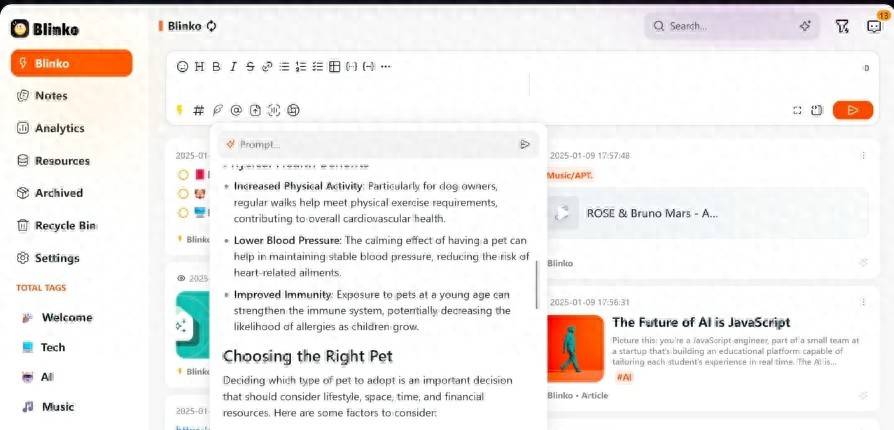Image resolution: width=894 pixels, height=430 pixels.
Task: Open the emoji picker in the editor
Action: pos(182,67)
